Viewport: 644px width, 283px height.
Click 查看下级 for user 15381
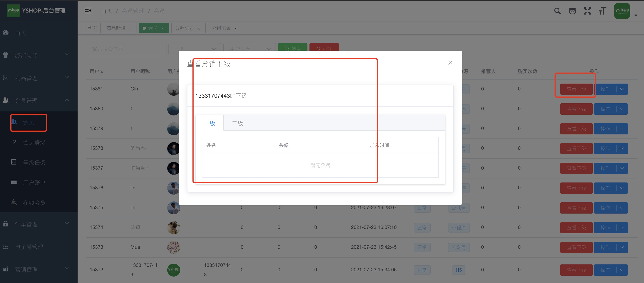click(576, 89)
